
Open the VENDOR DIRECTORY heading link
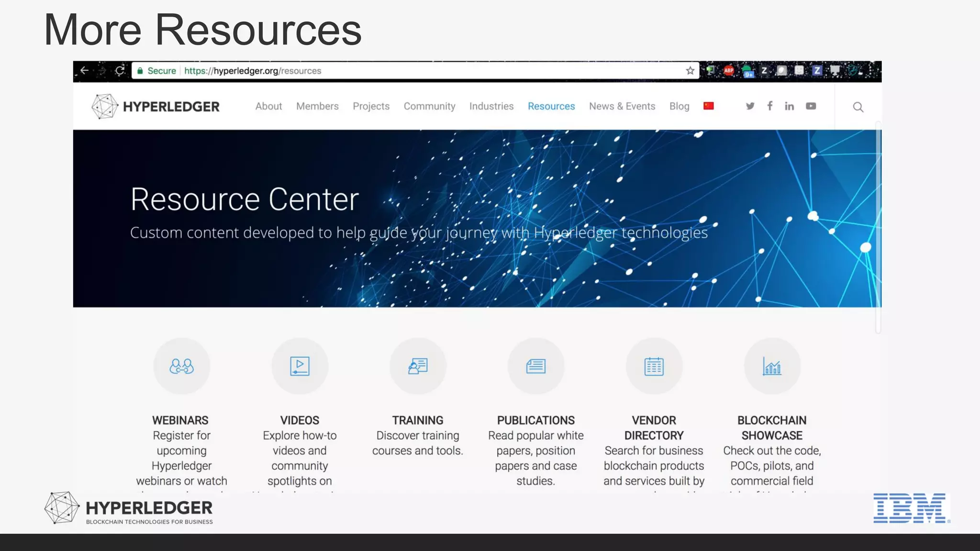tap(654, 428)
